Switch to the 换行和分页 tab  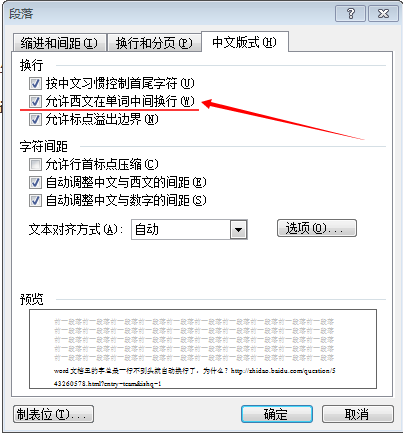[154, 43]
